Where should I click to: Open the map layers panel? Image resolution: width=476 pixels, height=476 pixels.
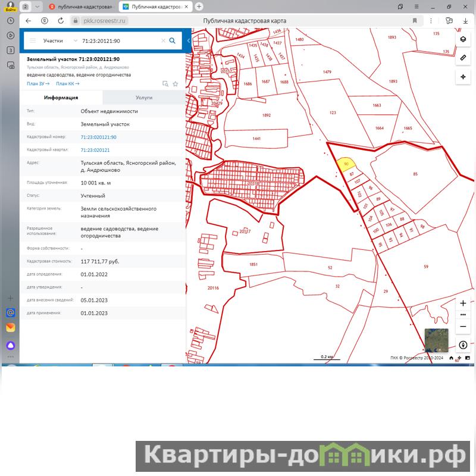coord(463,39)
